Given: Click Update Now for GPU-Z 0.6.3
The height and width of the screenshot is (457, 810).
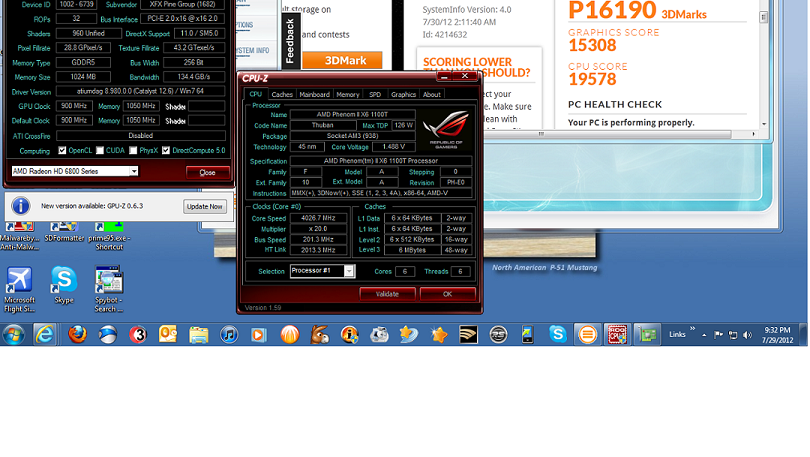Looking at the screenshot, I should tap(205, 207).
